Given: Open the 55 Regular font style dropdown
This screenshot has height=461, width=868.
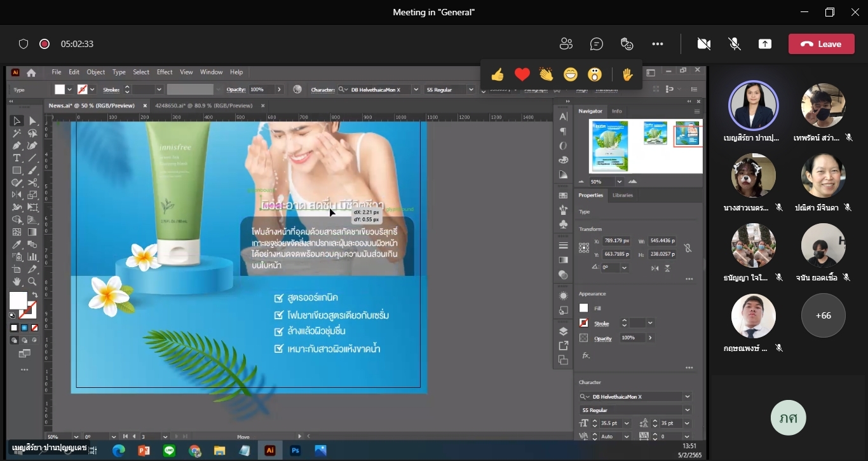Looking at the screenshot, I should (x=687, y=410).
